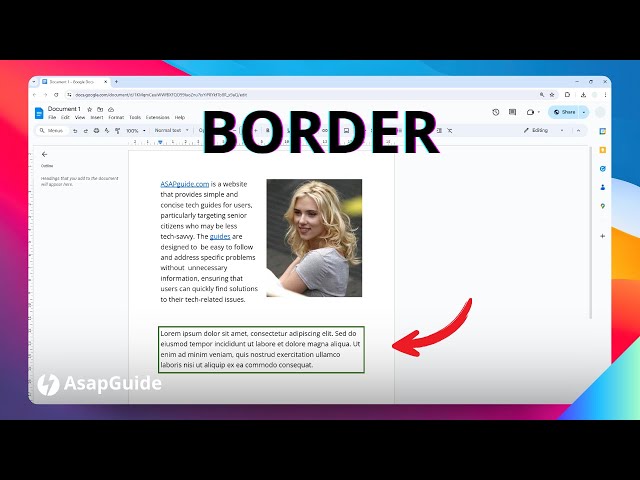The image size is (640, 480).
Task: Open the browser three-dot menu
Action: coord(605,95)
